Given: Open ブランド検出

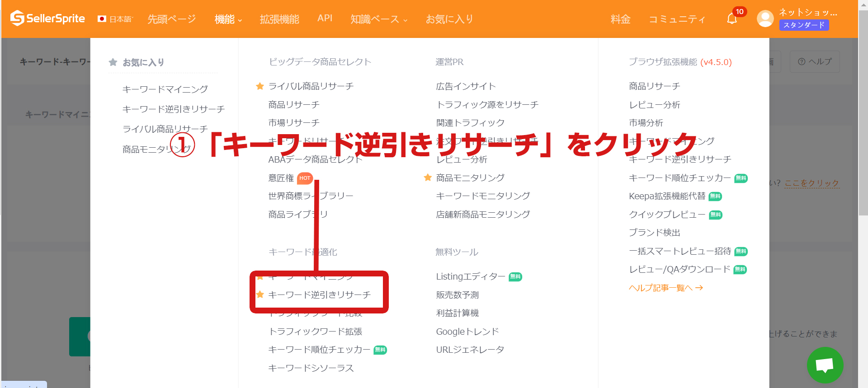Looking at the screenshot, I should [655, 232].
